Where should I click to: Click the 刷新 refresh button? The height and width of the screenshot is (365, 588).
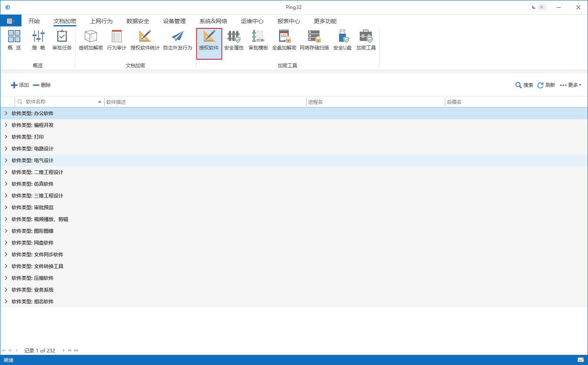(546, 85)
